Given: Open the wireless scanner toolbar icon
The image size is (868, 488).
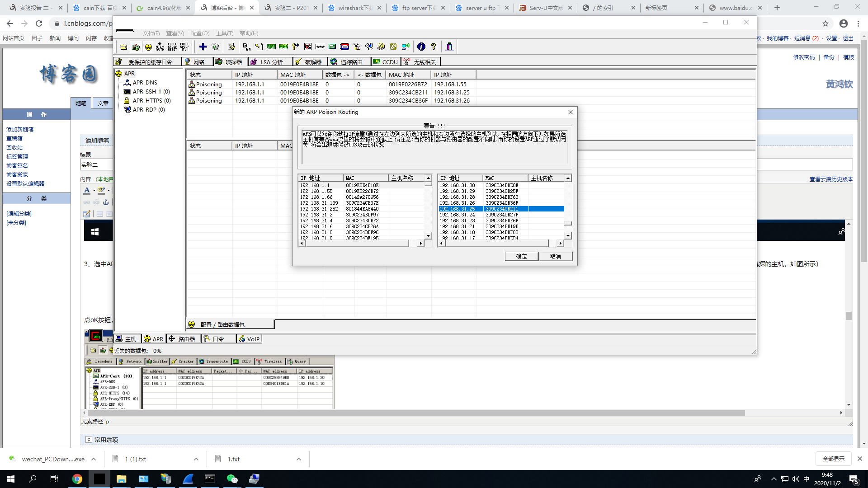Looking at the screenshot, I should 406,47.
